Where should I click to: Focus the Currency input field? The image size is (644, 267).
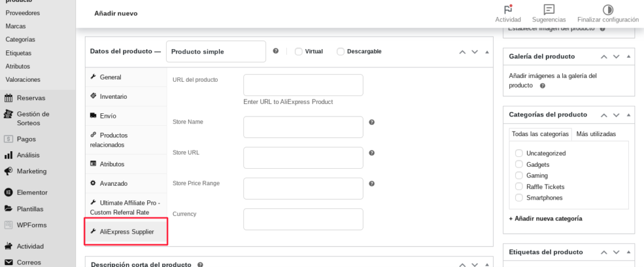tap(303, 219)
